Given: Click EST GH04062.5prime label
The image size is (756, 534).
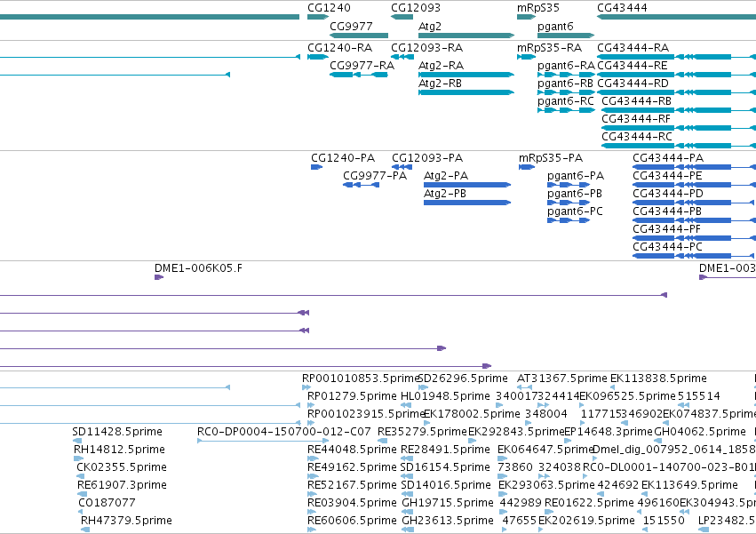Looking at the screenshot, I should point(700,432).
